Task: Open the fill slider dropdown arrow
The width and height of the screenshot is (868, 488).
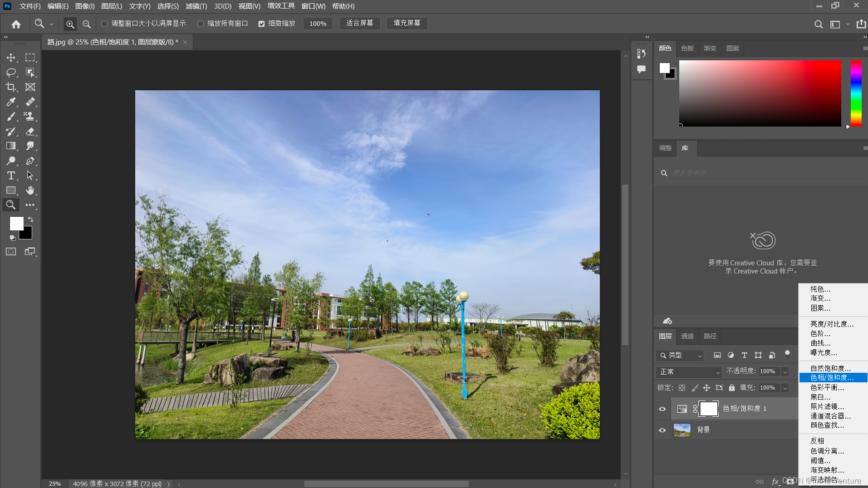Action: tap(785, 388)
